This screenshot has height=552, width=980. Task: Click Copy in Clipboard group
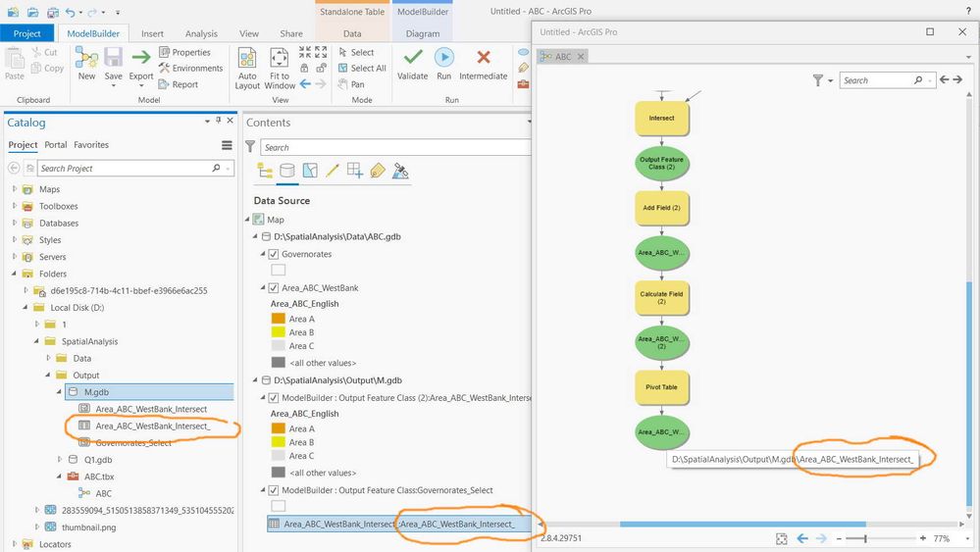click(47, 68)
